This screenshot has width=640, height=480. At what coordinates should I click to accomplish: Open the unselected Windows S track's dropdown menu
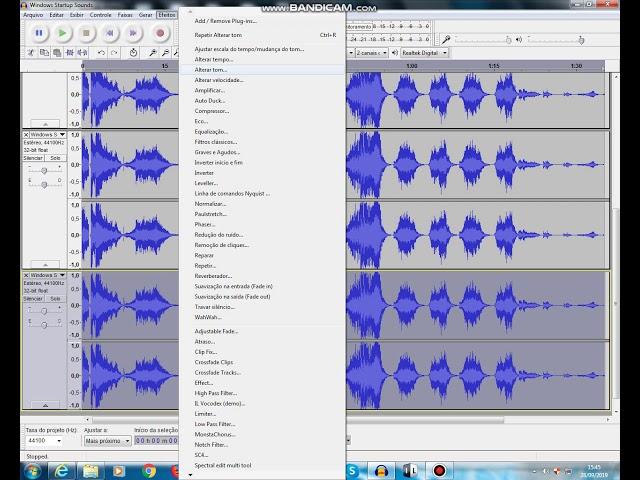pyautogui.click(x=62, y=135)
